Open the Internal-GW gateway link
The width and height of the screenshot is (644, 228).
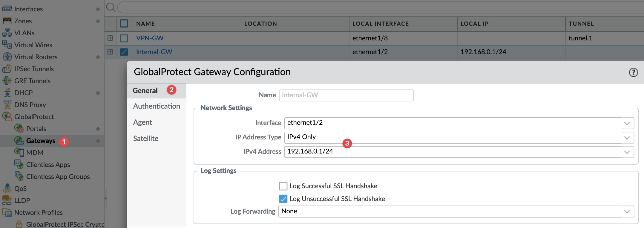pos(154,52)
